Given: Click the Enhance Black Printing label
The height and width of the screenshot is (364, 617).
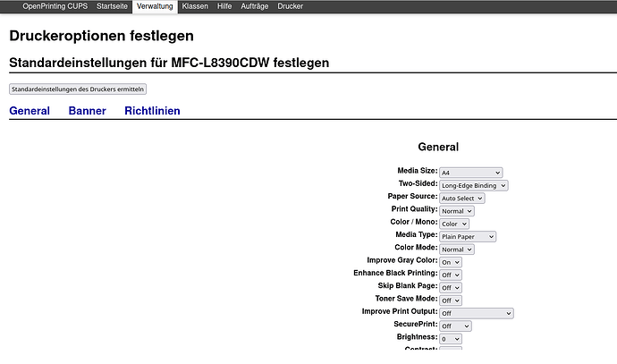Looking at the screenshot, I should [395, 273].
